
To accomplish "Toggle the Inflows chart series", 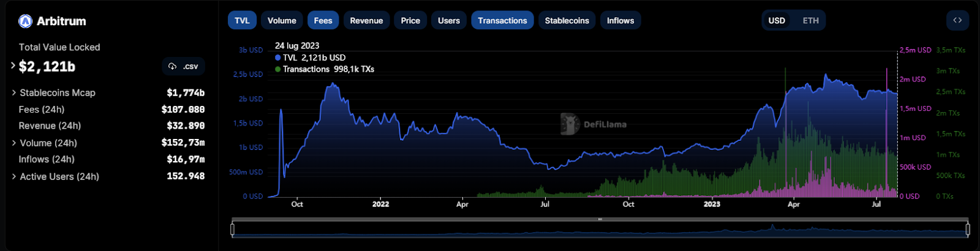I will [620, 20].
